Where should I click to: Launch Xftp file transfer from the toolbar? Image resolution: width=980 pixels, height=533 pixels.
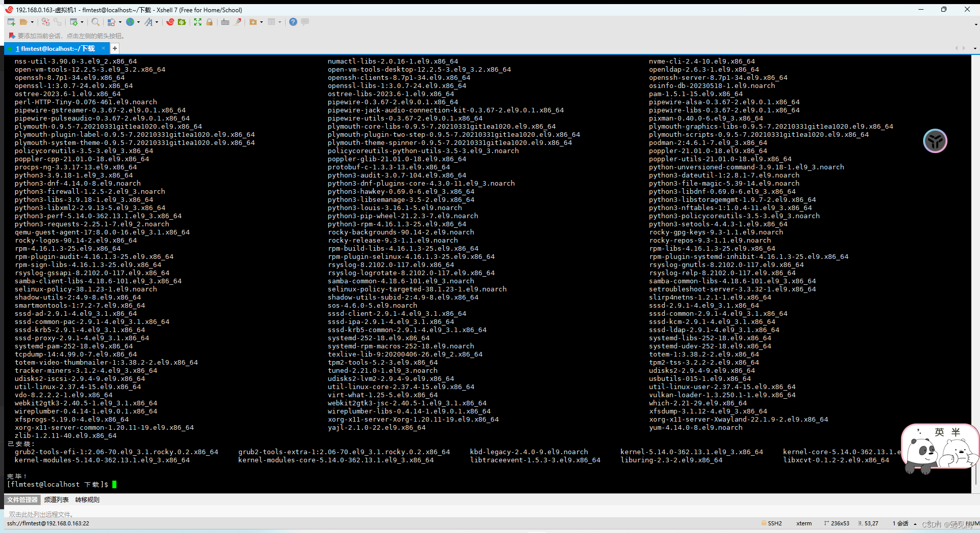click(181, 22)
